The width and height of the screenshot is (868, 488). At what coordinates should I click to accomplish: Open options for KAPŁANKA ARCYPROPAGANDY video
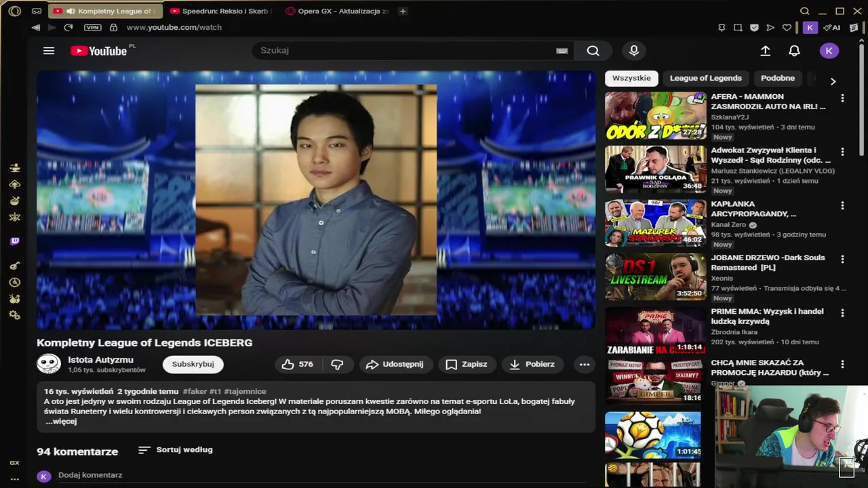pos(842,205)
